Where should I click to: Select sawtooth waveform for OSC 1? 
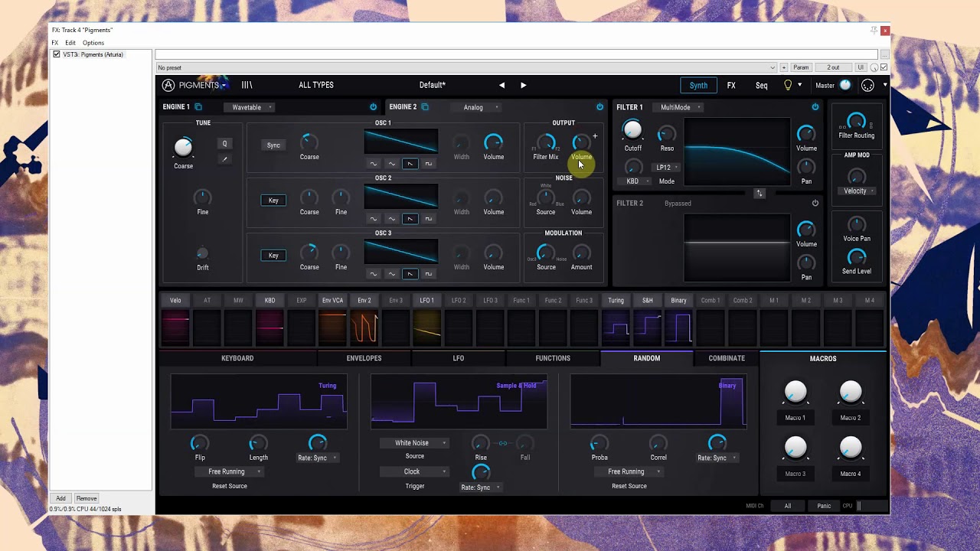point(410,163)
